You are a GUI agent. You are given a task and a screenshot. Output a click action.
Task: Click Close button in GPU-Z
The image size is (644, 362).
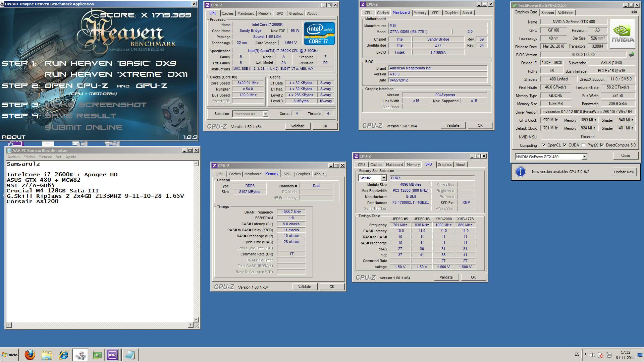[x=626, y=156]
